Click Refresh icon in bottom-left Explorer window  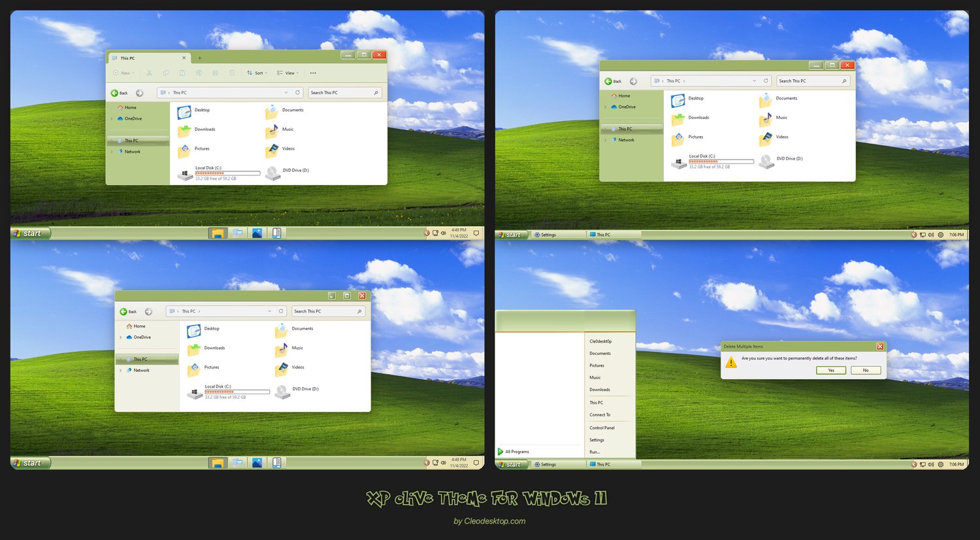pyautogui.click(x=281, y=311)
